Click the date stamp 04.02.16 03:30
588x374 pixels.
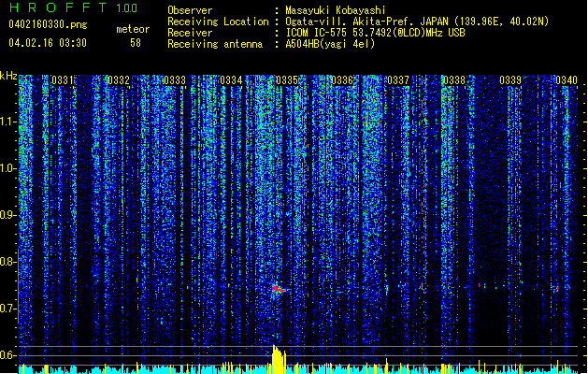point(48,43)
